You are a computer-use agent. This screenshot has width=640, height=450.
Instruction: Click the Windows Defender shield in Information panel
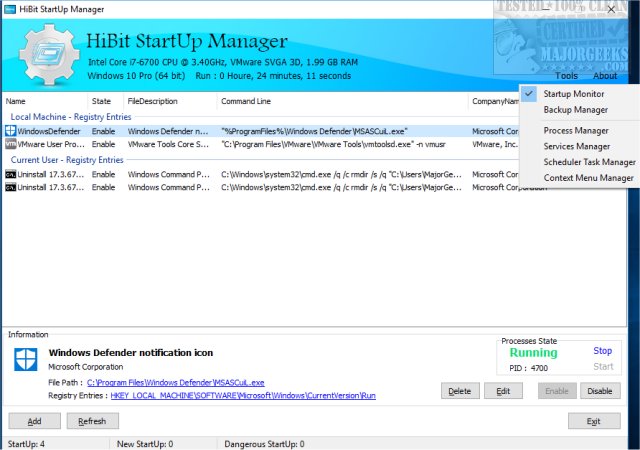pyautogui.click(x=26, y=359)
